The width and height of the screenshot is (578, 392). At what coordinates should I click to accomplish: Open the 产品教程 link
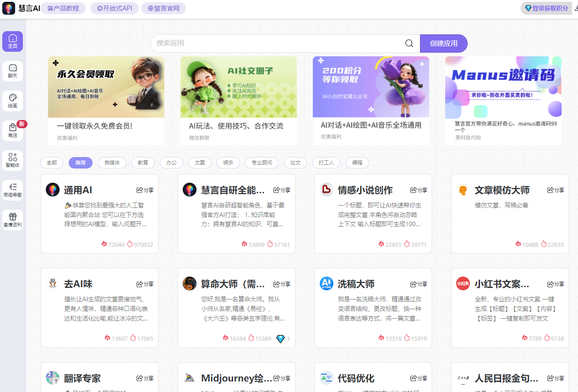click(64, 8)
